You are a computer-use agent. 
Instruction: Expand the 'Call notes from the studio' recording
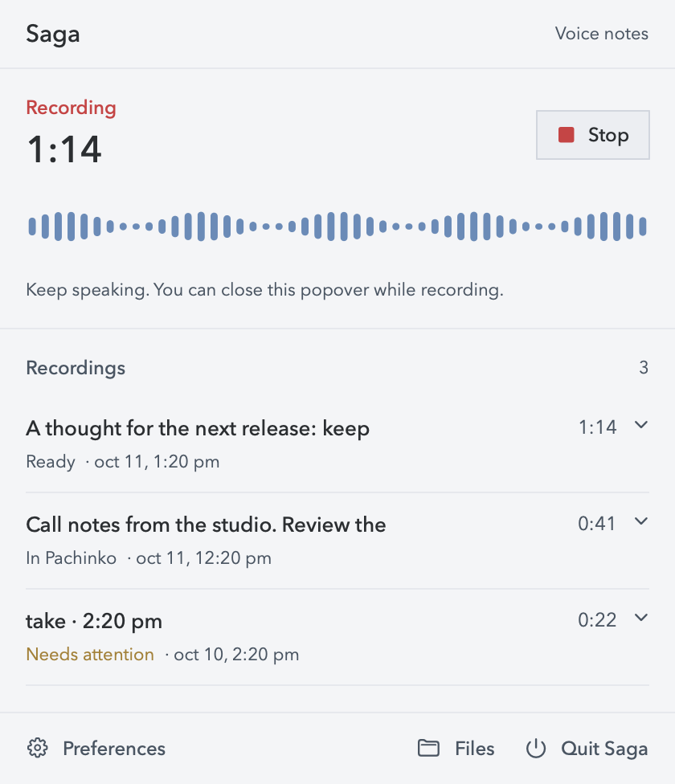click(x=641, y=521)
